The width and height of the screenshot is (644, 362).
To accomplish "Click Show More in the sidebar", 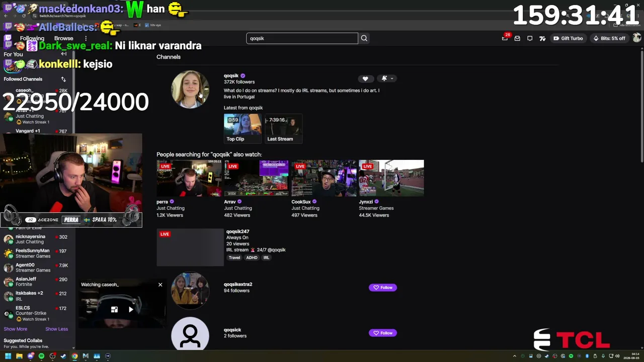I will point(16,329).
